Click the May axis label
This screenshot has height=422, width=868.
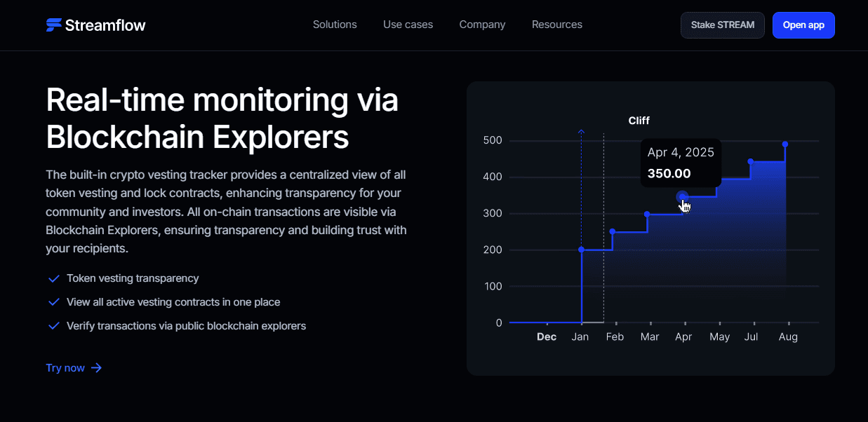click(x=719, y=337)
